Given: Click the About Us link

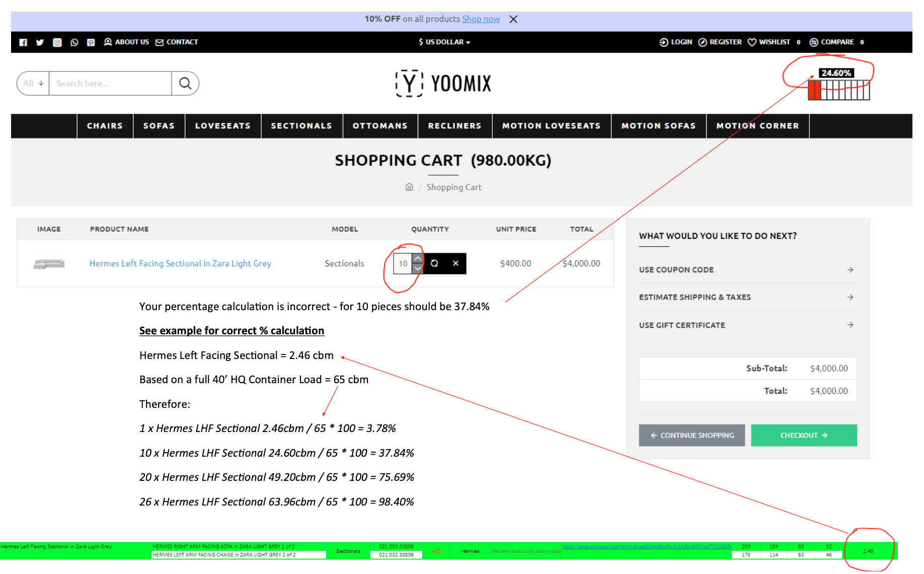Looking at the screenshot, I should [126, 42].
